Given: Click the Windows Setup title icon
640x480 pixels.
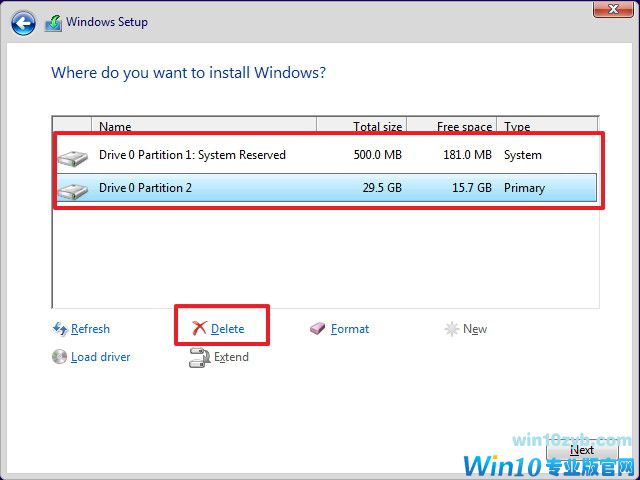Looking at the screenshot, I should pos(53,23).
